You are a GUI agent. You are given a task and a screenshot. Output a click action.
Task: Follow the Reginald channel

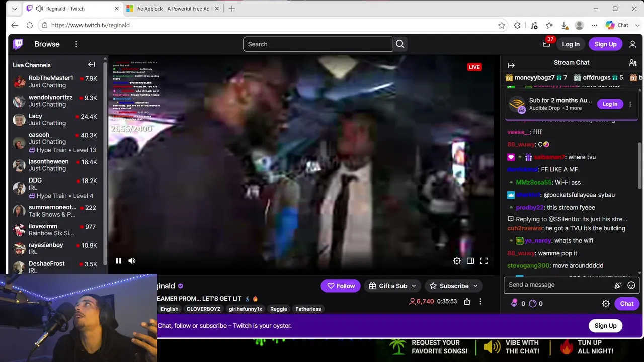coord(341,286)
